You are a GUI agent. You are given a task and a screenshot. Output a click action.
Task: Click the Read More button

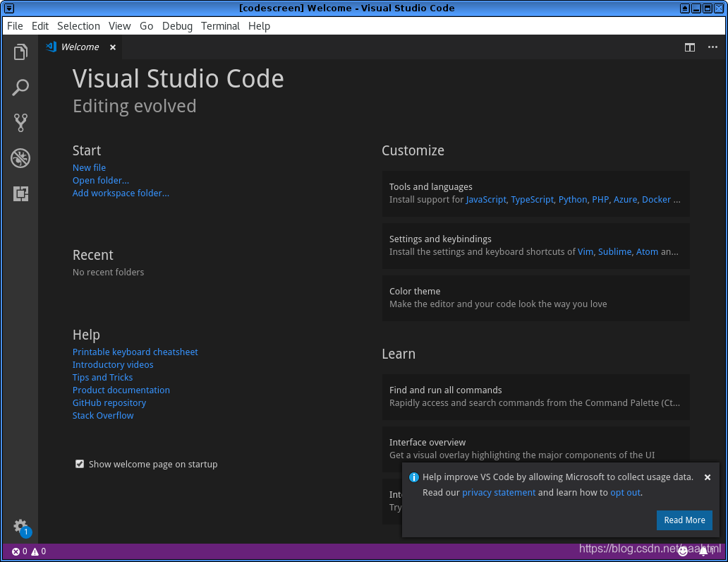[684, 520]
